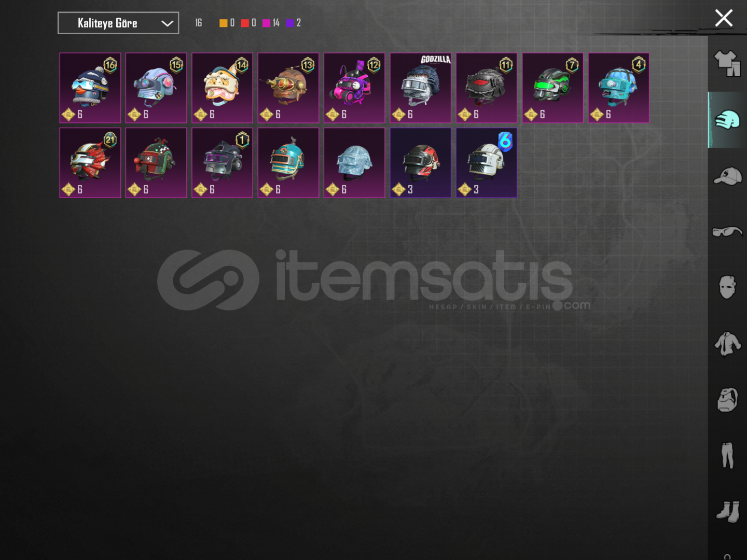The width and height of the screenshot is (747, 560).
Task: Select the helmet category icon
Action: [727, 120]
